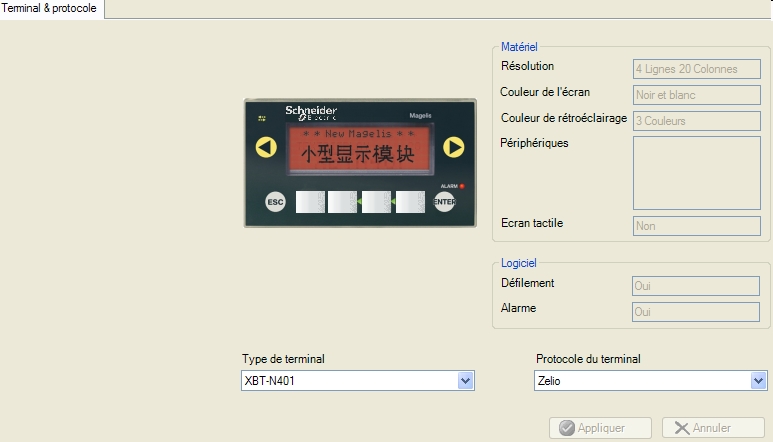
Task: Click the Résolution label
Action: coord(527,66)
